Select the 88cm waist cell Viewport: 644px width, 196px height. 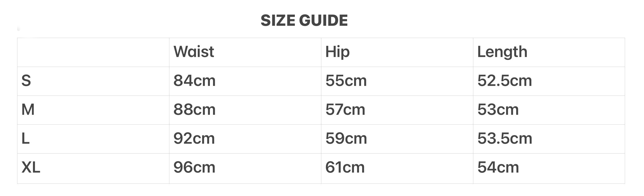(195, 109)
